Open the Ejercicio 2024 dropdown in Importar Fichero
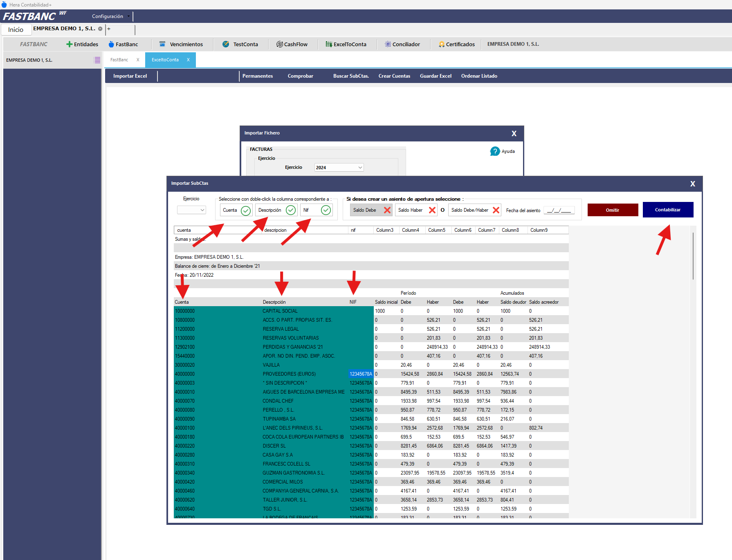 (x=339, y=168)
